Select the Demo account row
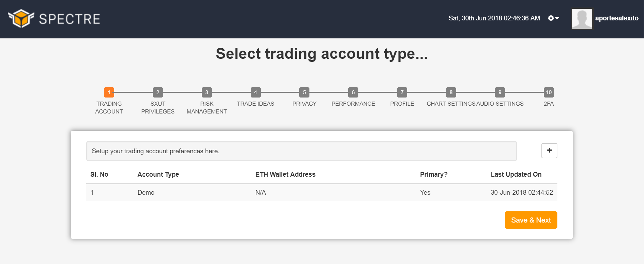This screenshot has width=644, height=264. [x=322, y=192]
